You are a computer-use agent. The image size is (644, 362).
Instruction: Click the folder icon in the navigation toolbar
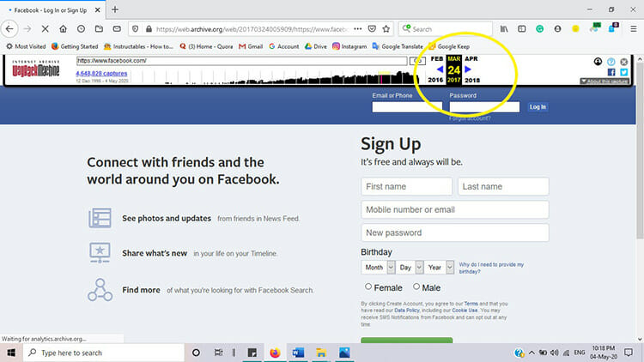pyautogui.click(x=99, y=28)
